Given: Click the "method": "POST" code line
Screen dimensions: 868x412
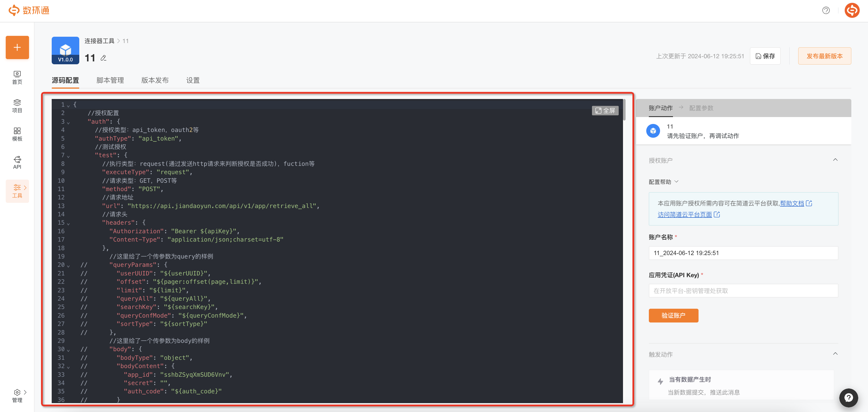Looking at the screenshot, I should pyautogui.click(x=133, y=189).
